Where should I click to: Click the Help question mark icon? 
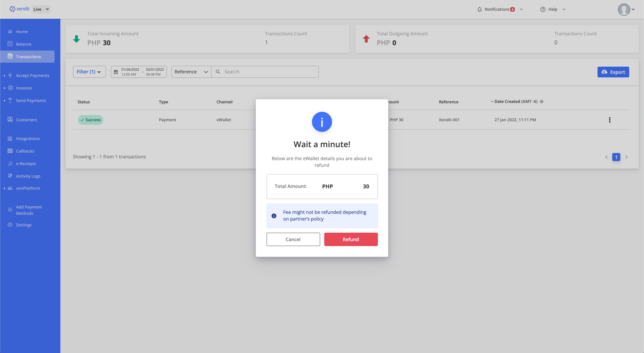click(542, 9)
